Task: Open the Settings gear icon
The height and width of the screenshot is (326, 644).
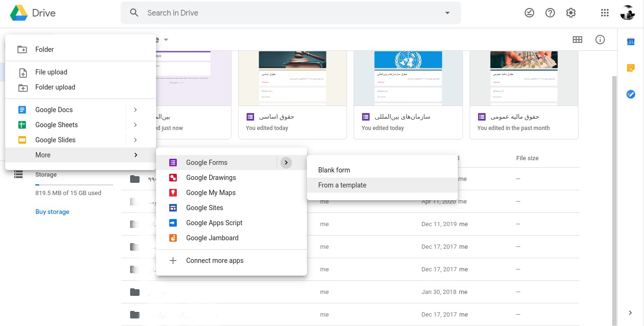Action: [x=571, y=13]
